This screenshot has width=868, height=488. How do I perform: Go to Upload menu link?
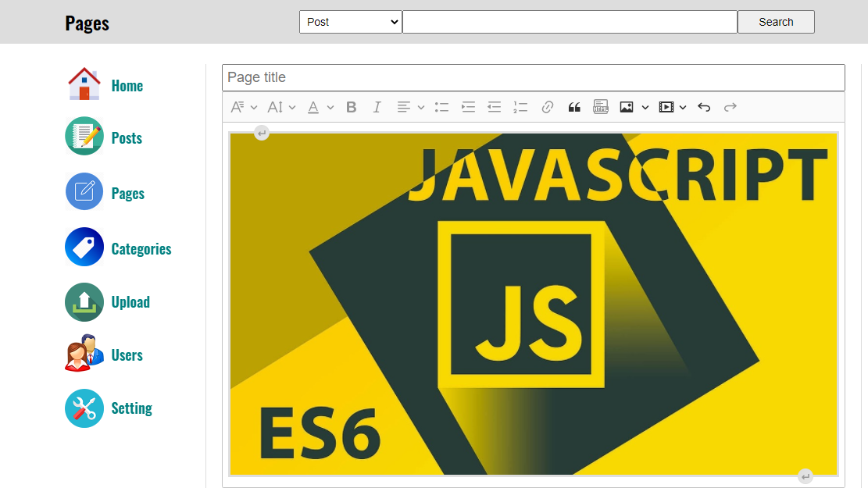pos(130,301)
